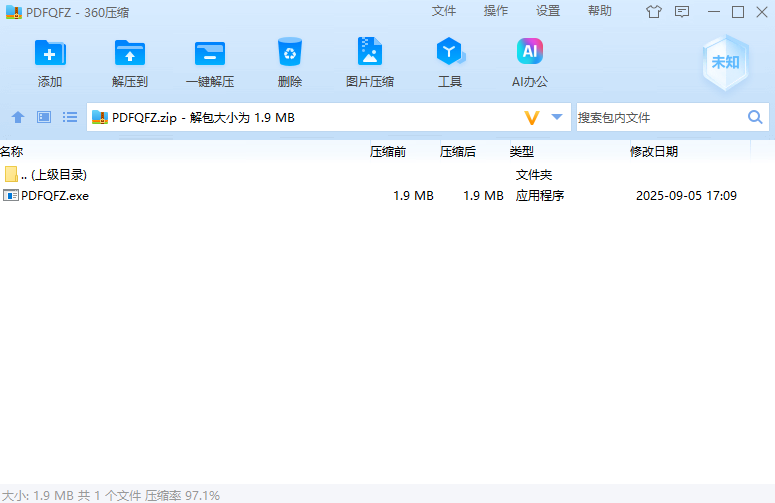Sort by the 类型 column header
The image size is (775, 503).
click(x=568, y=152)
